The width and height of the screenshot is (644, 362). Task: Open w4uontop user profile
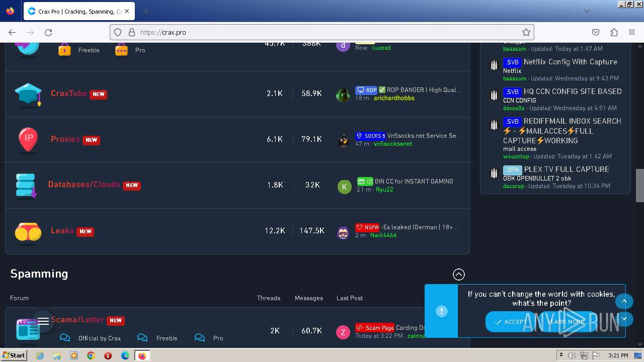click(516, 156)
